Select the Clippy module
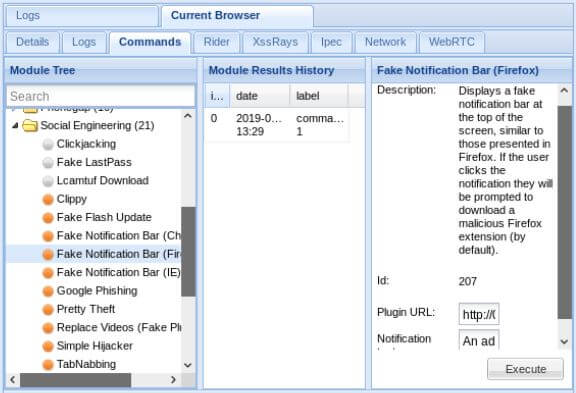This screenshot has width=576, height=393. point(72,199)
